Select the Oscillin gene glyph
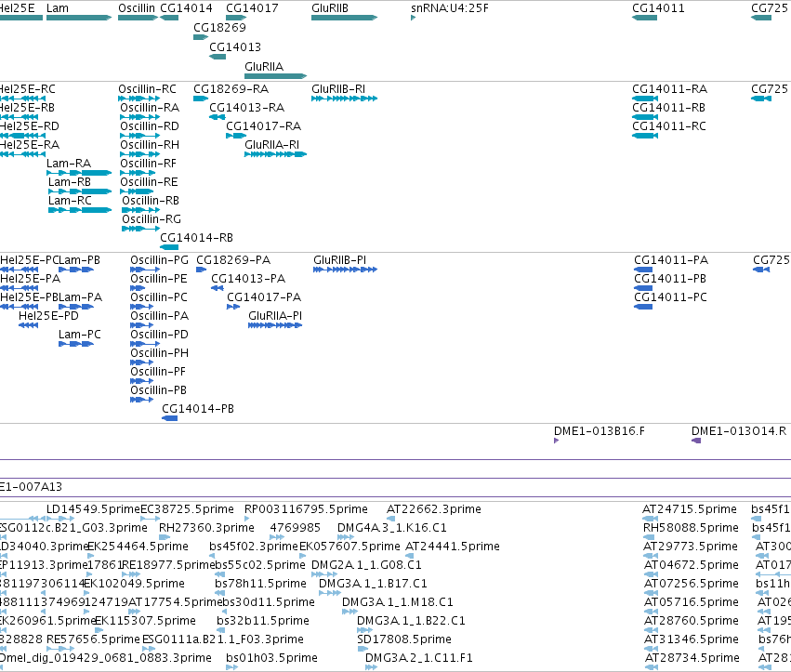This screenshot has width=791, height=672. click(x=138, y=18)
